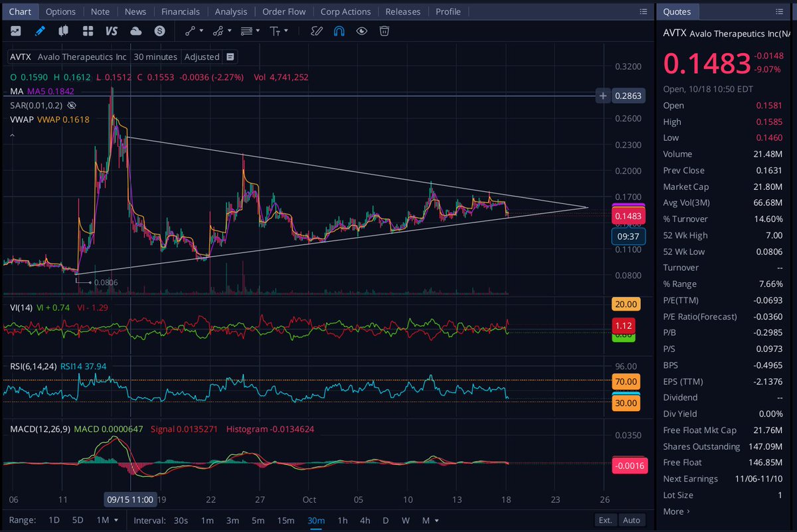Open the Releases tab
The width and height of the screenshot is (797, 532).
pyautogui.click(x=403, y=11)
